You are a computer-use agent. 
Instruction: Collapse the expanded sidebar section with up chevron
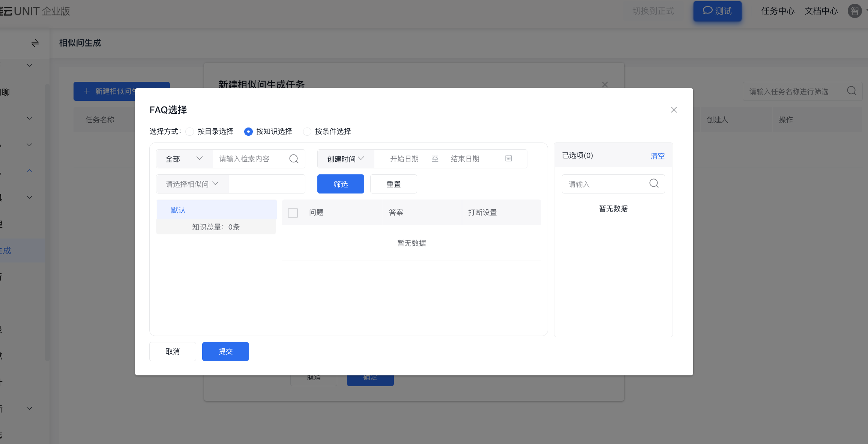[x=30, y=171]
